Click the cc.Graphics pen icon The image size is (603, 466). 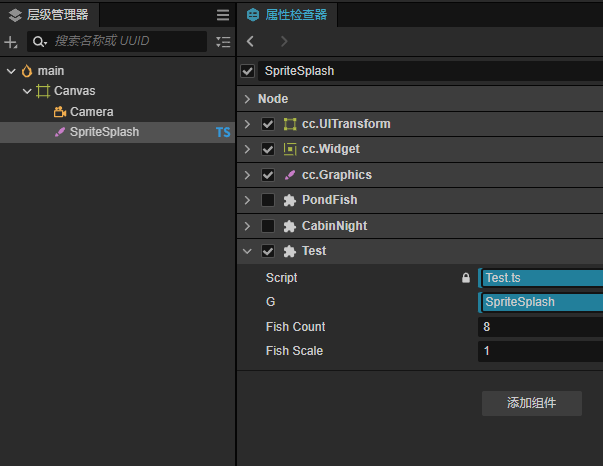290,175
